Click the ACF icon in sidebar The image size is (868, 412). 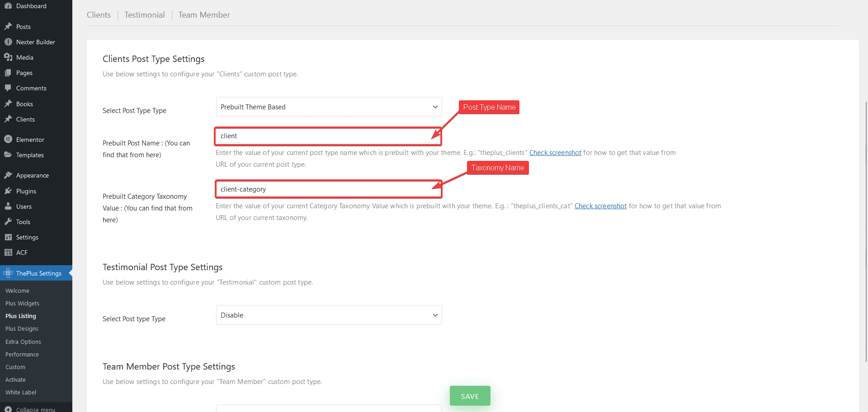click(8, 253)
